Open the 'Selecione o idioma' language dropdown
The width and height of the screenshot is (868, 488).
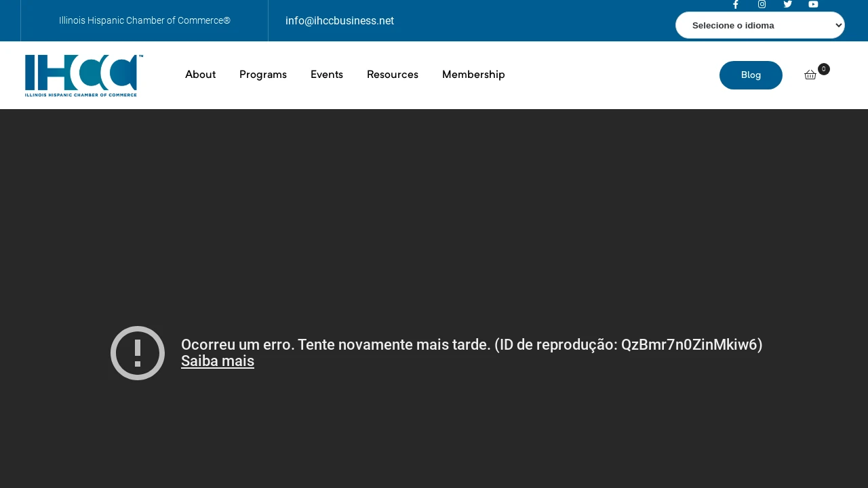pyautogui.click(x=759, y=26)
